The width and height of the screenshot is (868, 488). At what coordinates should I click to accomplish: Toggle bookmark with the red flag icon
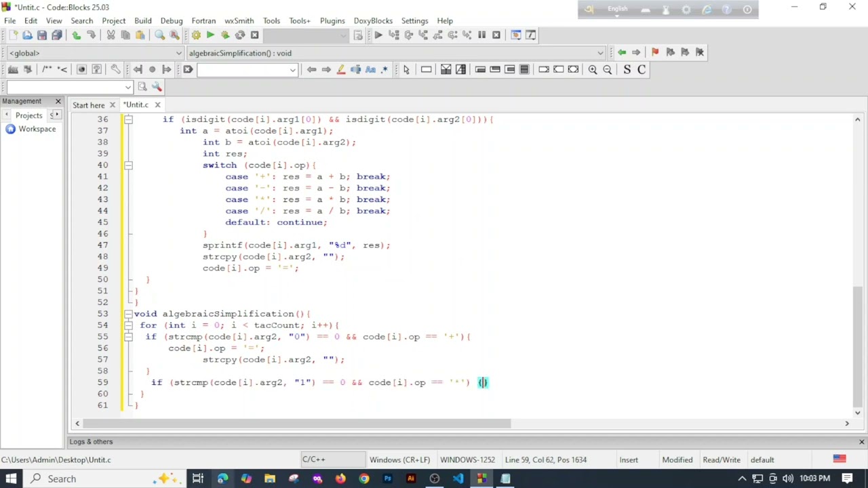655,52
